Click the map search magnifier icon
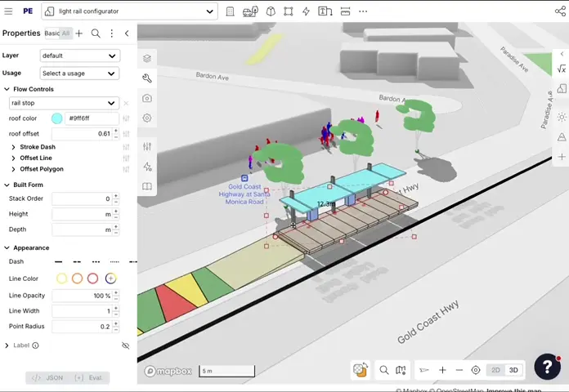Viewport: 569px width, 392px height. tap(383, 370)
